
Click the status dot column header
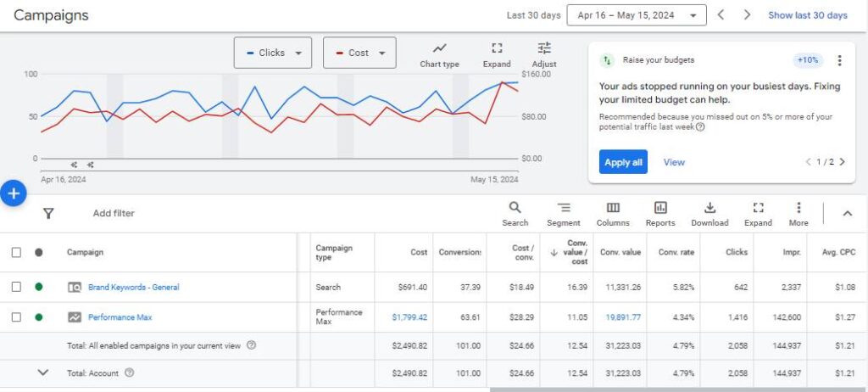[x=38, y=252]
